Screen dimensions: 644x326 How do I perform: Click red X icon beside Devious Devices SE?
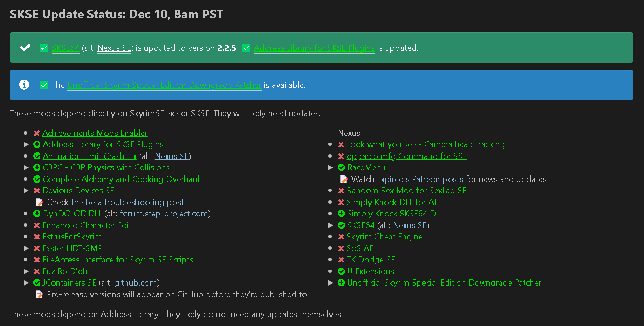click(37, 191)
